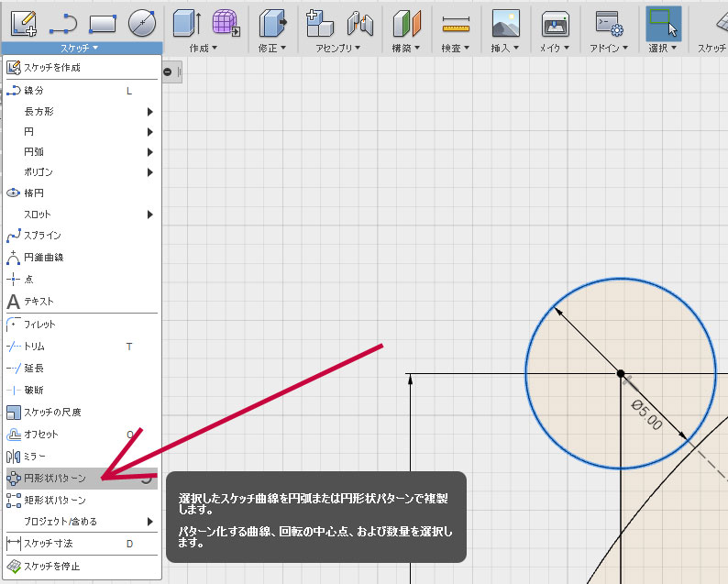Click the Insert image icon
Image resolution: width=728 pixels, height=584 pixels.
(x=506, y=22)
